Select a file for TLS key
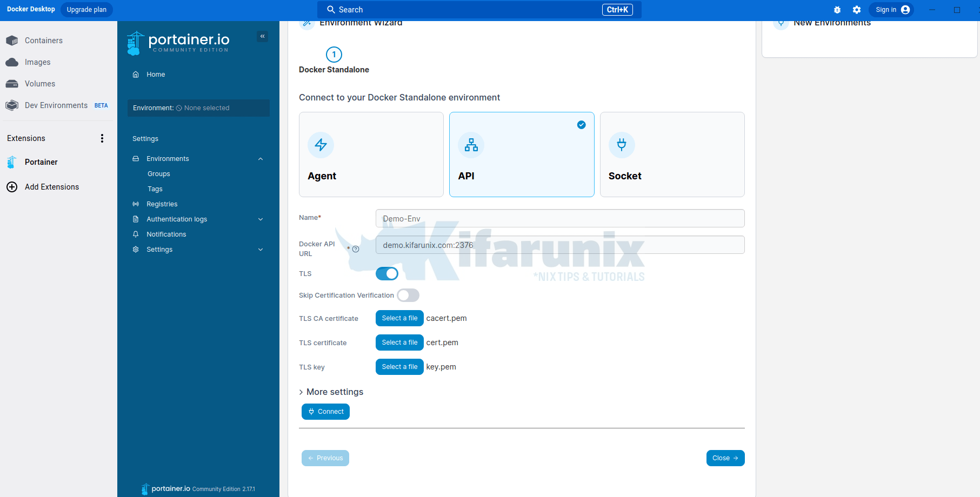 (399, 367)
